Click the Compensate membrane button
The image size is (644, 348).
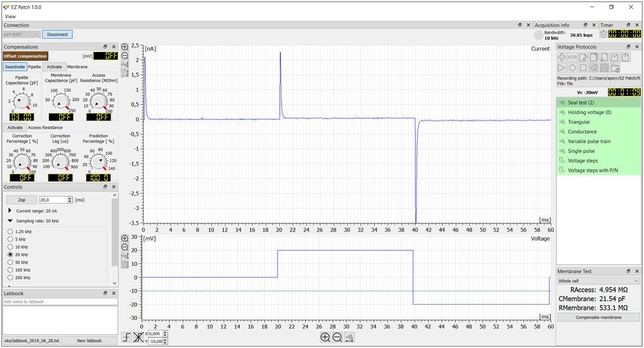pyautogui.click(x=599, y=317)
